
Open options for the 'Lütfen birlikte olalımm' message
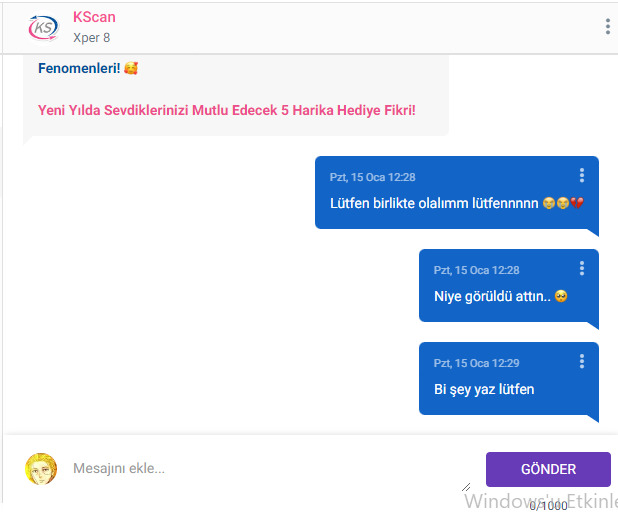(582, 175)
